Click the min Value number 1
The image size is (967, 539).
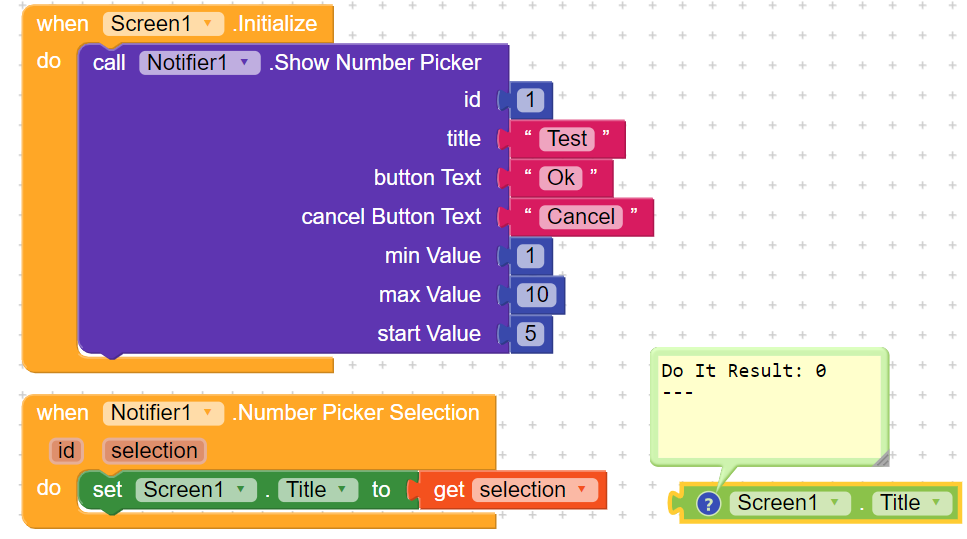click(x=530, y=256)
